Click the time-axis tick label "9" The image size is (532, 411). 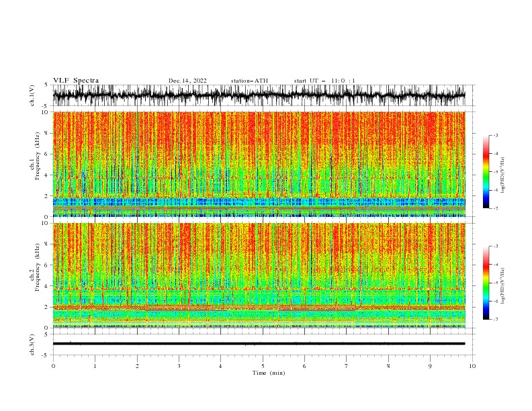[430, 366]
